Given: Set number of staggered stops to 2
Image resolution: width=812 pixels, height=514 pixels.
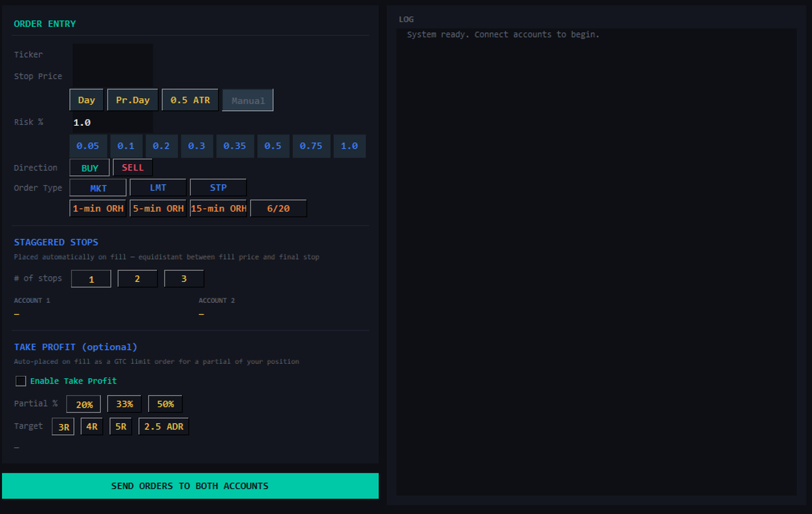Looking at the screenshot, I should [137, 279].
